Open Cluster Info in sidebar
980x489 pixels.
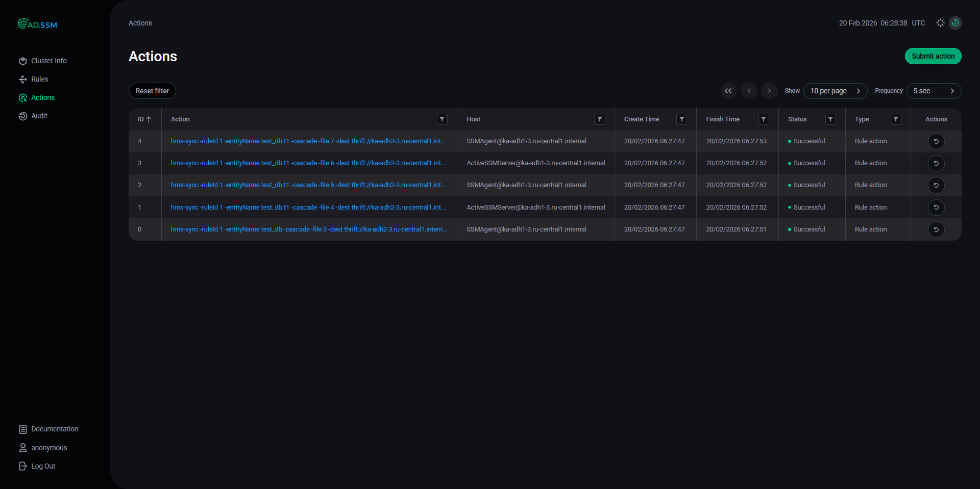pos(48,61)
